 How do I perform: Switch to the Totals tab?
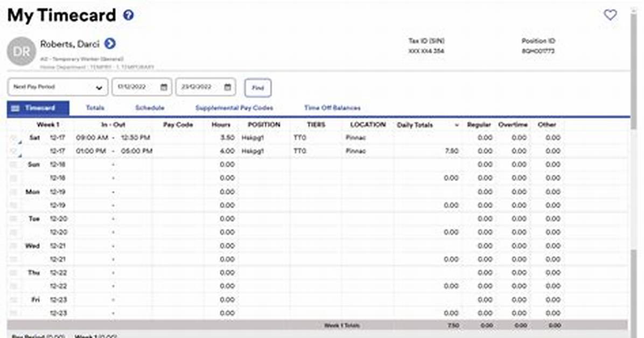click(x=95, y=108)
